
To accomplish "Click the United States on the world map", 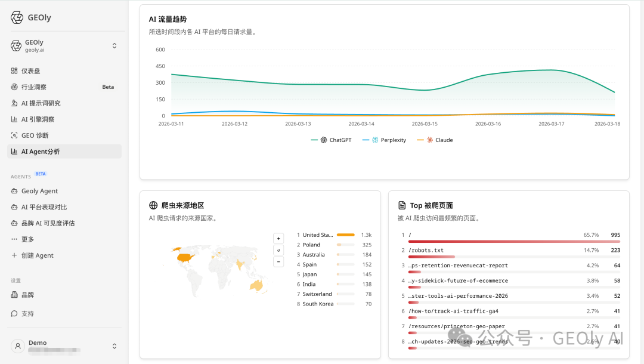I will (x=185, y=258).
